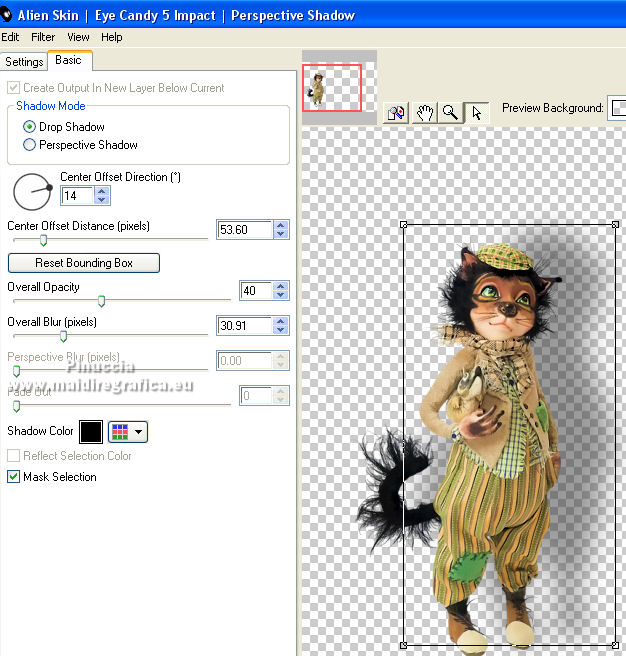Open the Help menu

coord(112,37)
